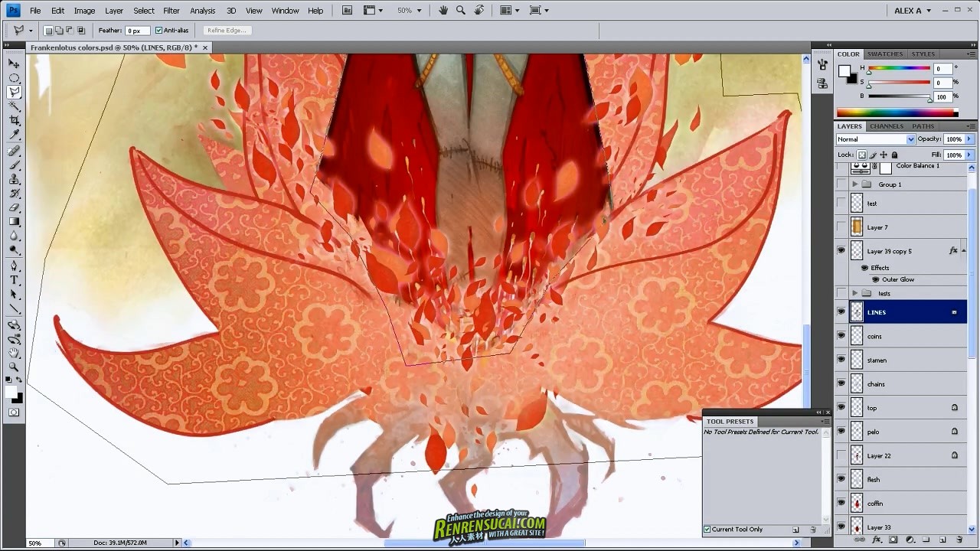Select the Line tool
The height and width of the screenshot is (551, 980).
click(x=14, y=309)
